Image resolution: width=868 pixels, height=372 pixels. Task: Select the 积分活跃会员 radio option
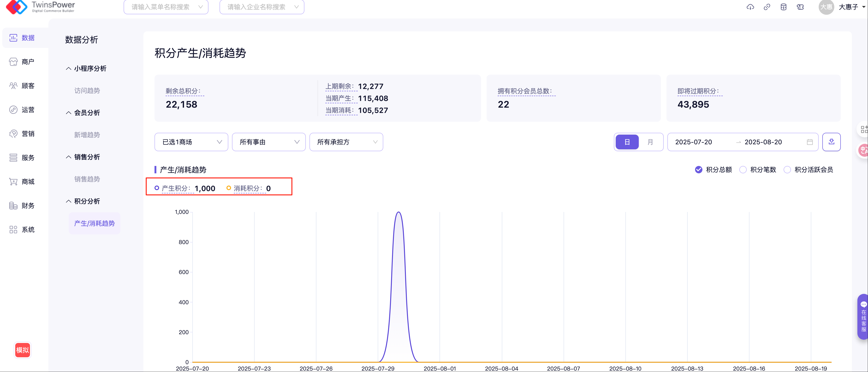pos(787,170)
